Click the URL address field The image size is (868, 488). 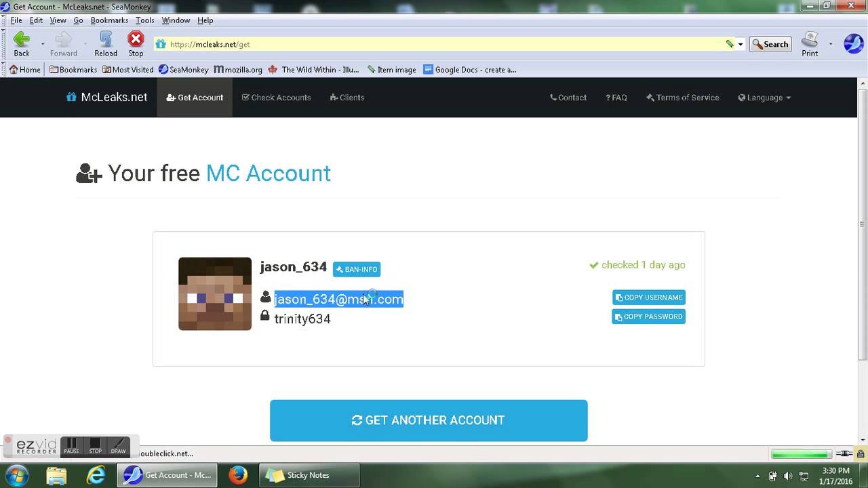444,44
